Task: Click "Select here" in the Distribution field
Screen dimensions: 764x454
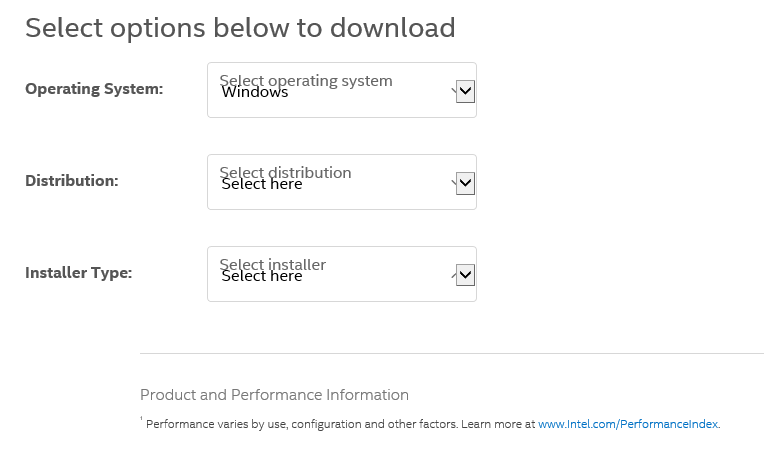Action: pyautogui.click(x=262, y=185)
